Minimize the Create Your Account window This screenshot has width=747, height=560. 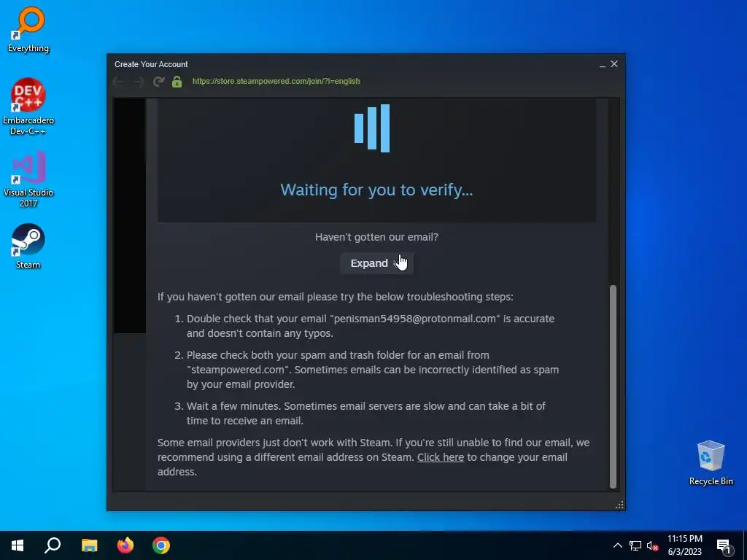602,64
